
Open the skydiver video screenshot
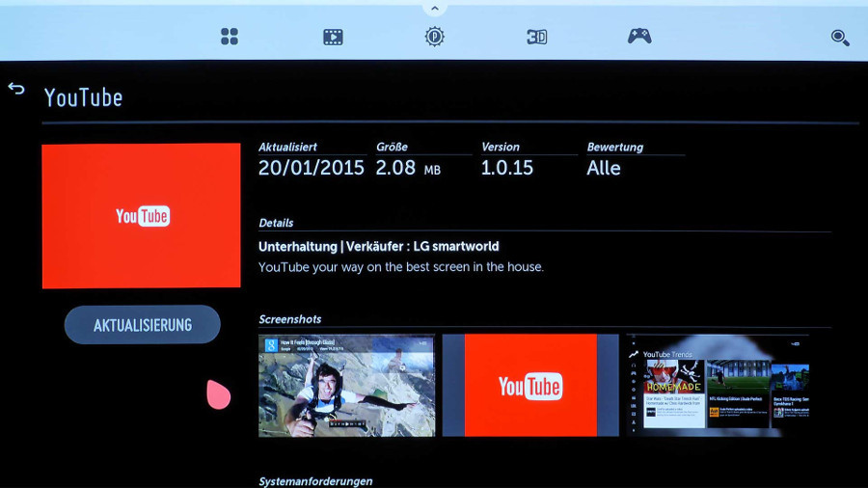(346, 385)
